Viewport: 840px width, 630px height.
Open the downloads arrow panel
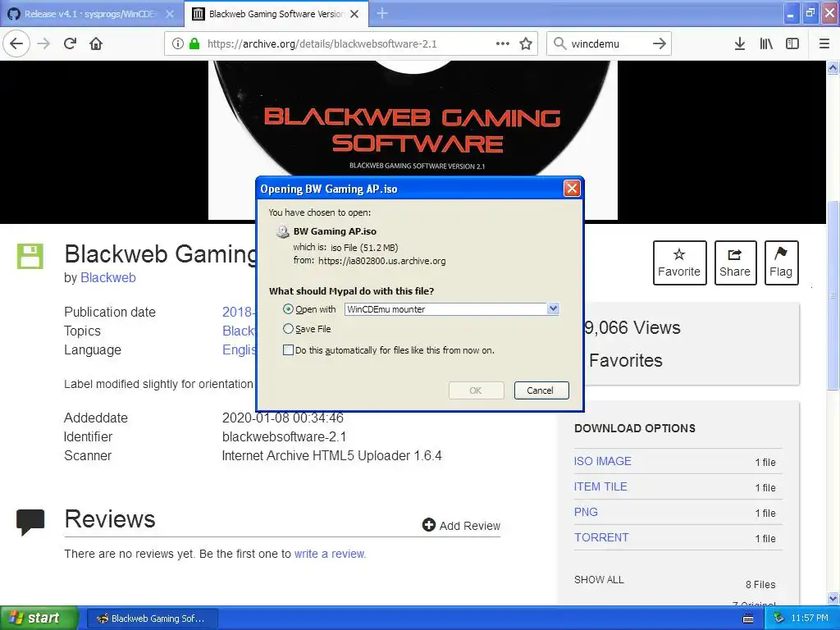[740, 43]
